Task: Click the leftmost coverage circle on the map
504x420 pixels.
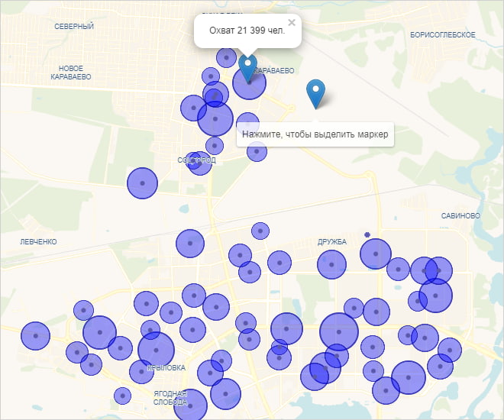Action: (x=34, y=335)
